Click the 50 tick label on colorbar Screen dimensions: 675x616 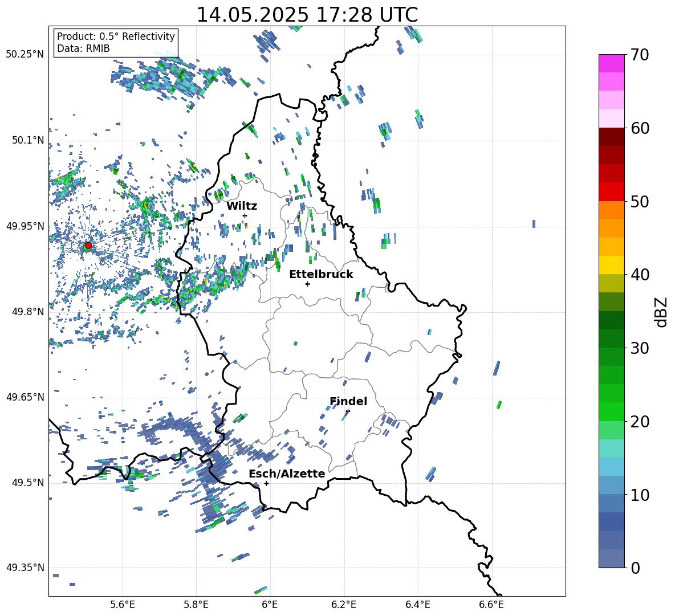click(x=640, y=202)
